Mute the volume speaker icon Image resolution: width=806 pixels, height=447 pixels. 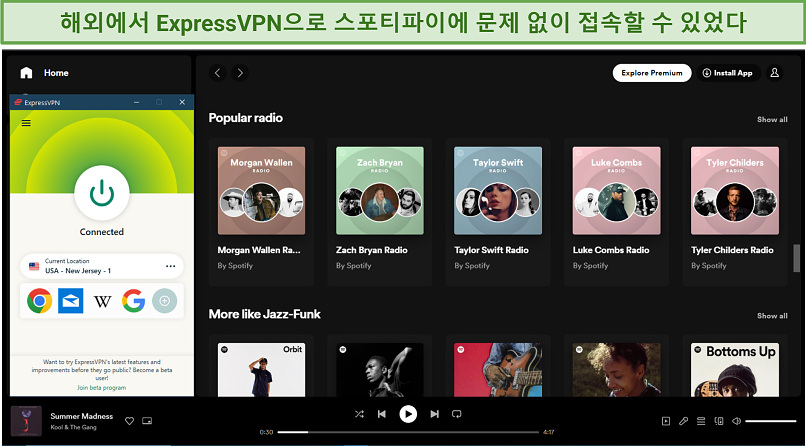(x=736, y=421)
